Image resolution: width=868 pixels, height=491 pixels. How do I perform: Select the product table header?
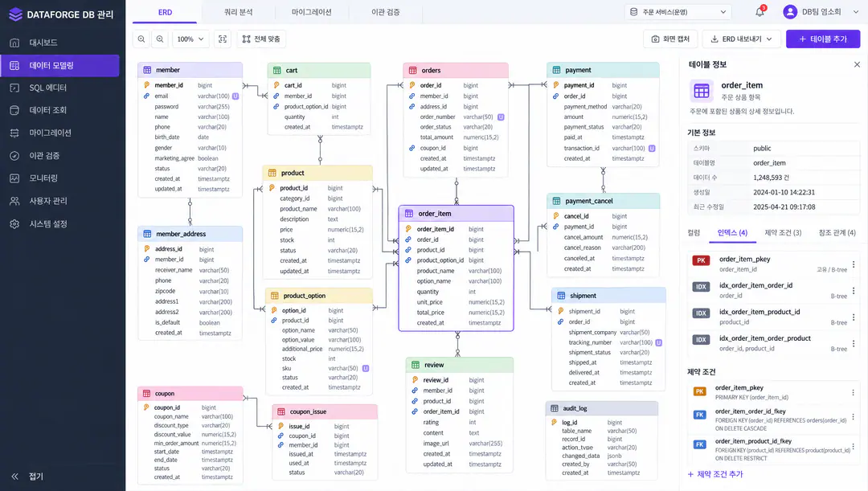click(x=317, y=174)
